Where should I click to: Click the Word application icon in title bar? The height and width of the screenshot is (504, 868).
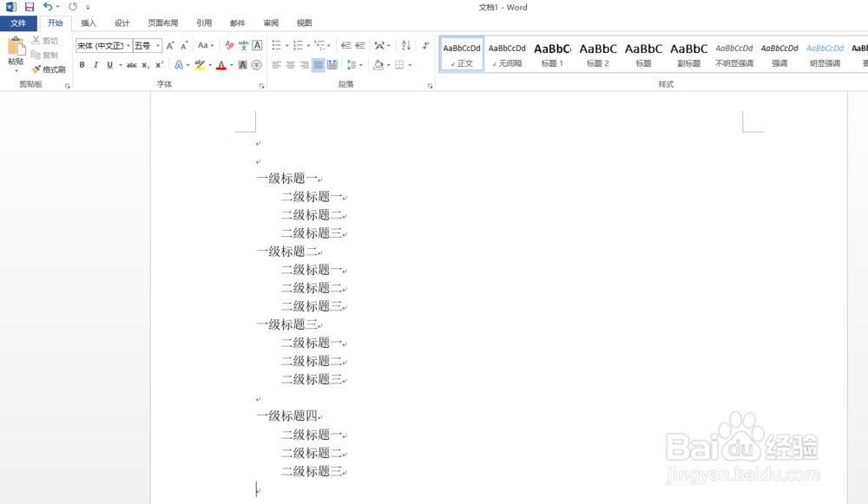tap(11, 7)
